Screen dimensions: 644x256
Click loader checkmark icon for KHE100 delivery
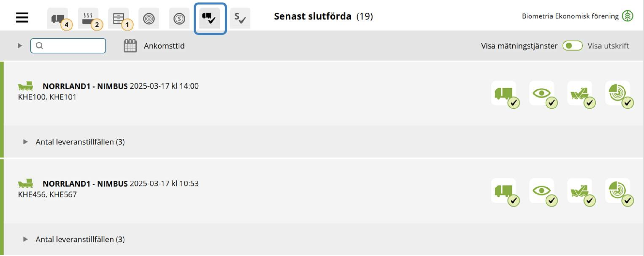click(x=581, y=94)
